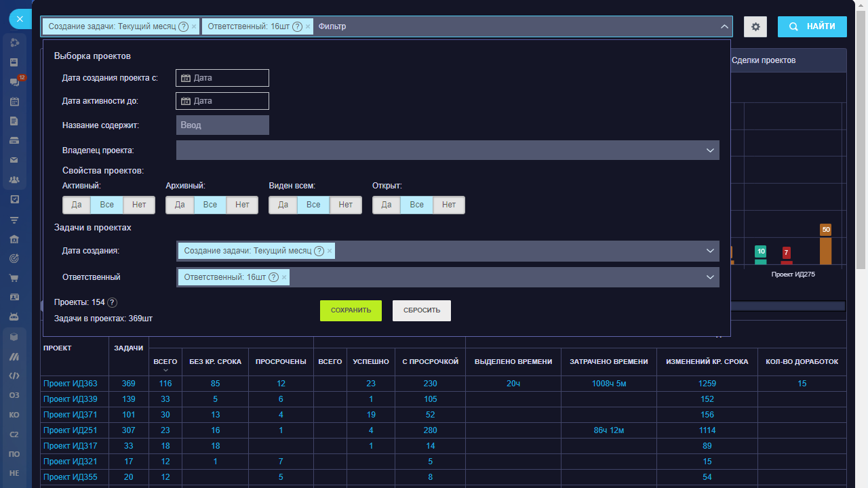Click the help icon beside Проекты: 154
The height and width of the screenshot is (488, 868).
(x=113, y=303)
